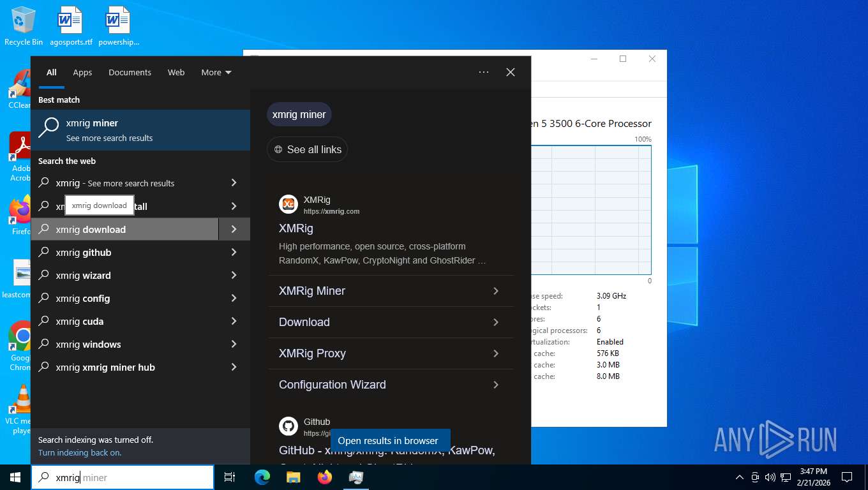868x490 pixels.
Task: Open the powership Word file on desktop
Action: [x=119, y=27]
